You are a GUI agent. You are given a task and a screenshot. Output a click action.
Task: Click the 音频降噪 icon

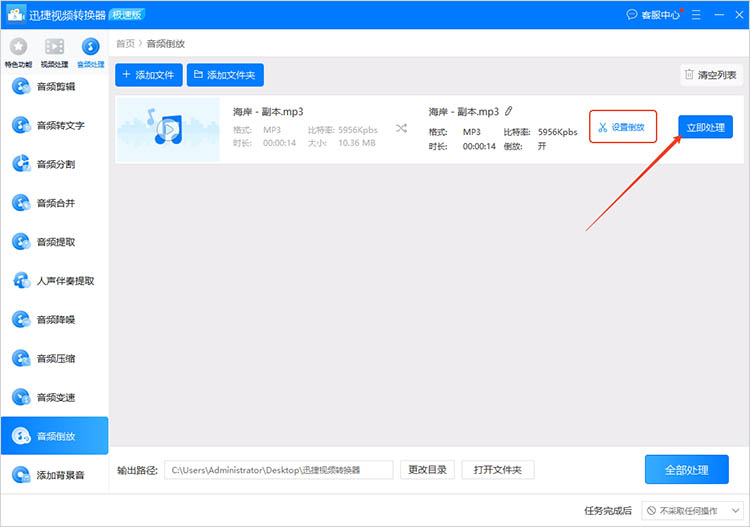click(x=21, y=319)
